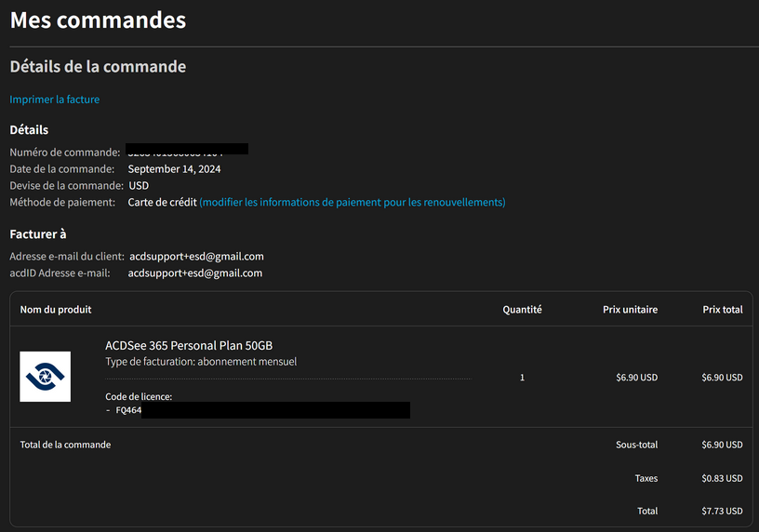Click the 'Détails' section heading

point(29,129)
